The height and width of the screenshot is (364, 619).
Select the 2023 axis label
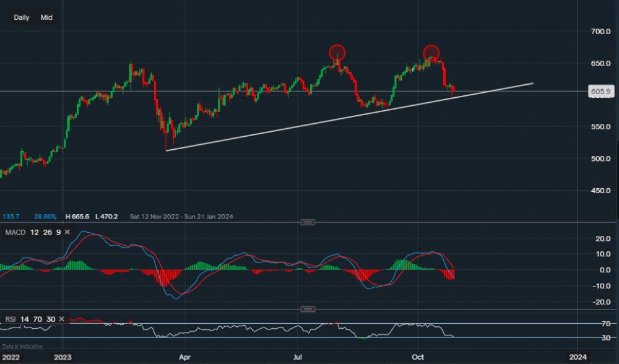click(x=64, y=357)
